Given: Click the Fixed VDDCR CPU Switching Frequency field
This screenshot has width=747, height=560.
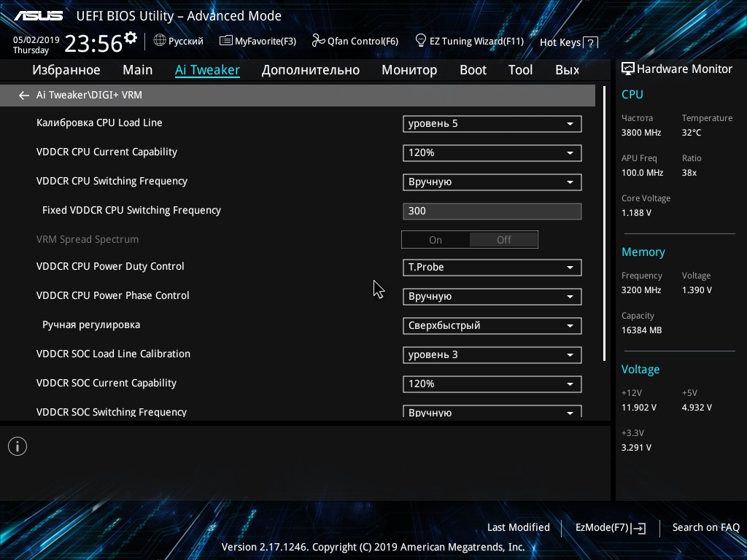Looking at the screenshot, I should 492,211.
